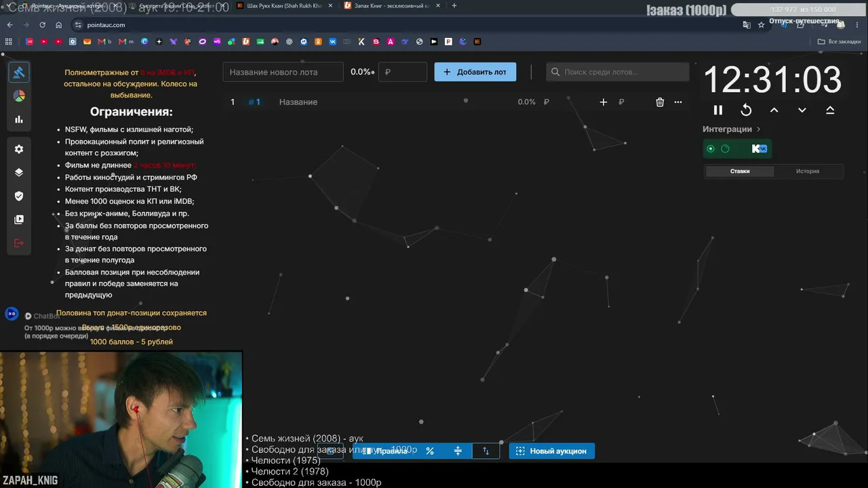The image size is (868, 488).
Task: Open the video library icon in sidebar
Action: [x=19, y=220]
